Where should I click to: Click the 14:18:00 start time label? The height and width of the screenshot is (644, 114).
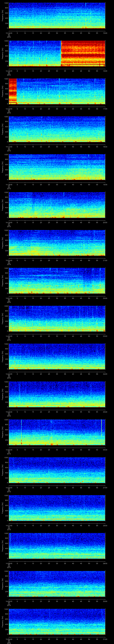[9, 184]
